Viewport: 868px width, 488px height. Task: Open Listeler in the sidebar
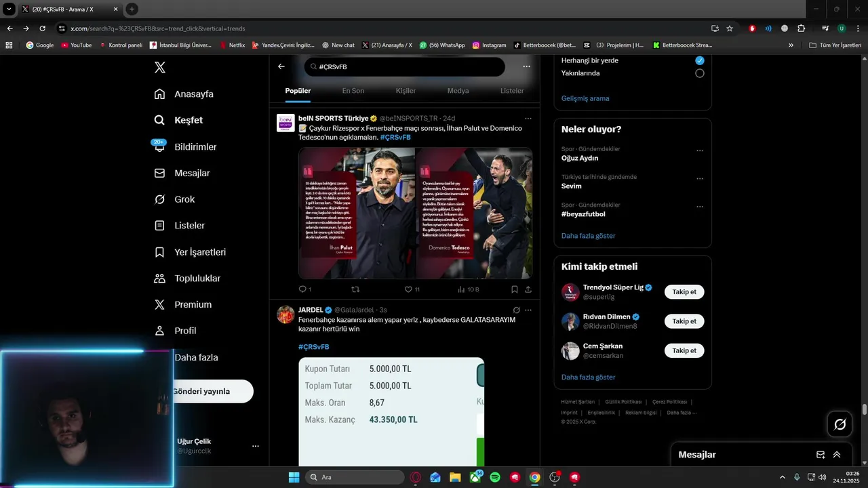(x=179, y=225)
